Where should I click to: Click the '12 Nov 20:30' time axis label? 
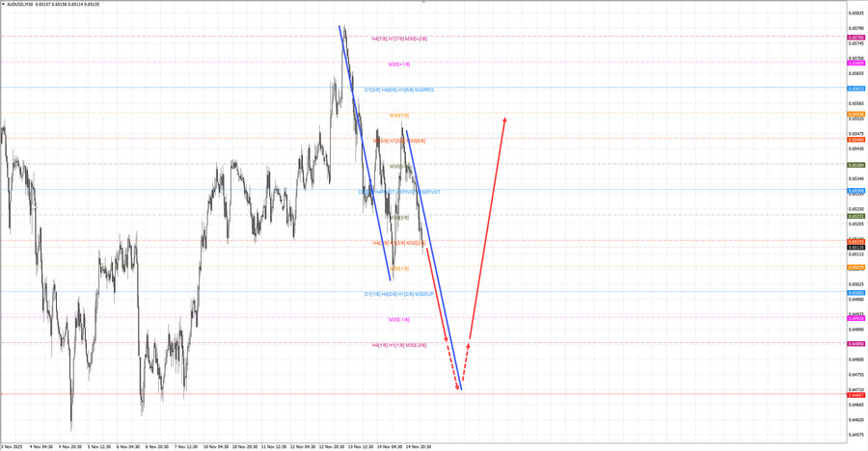coord(332,446)
